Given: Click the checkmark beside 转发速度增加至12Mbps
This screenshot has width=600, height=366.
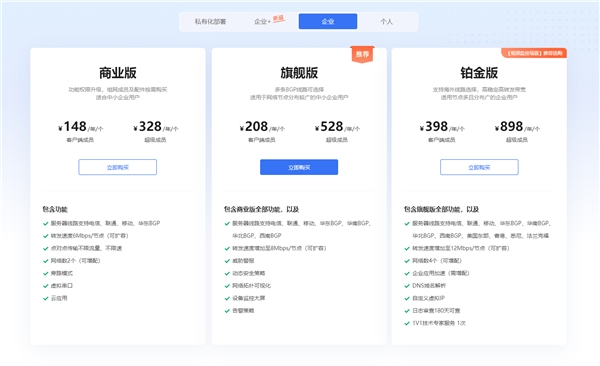Looking at the screenshot, I should pos(407,248).
